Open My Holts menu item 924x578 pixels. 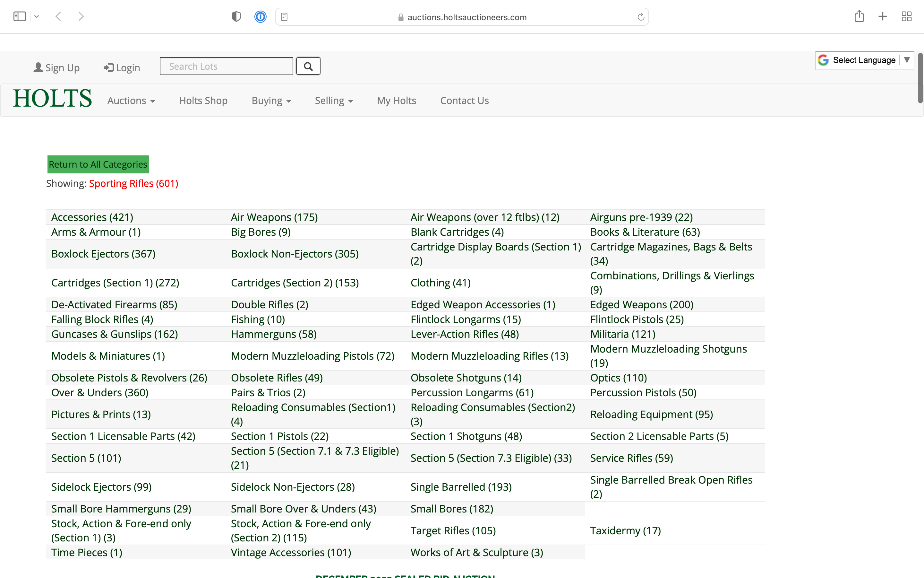tap(396, 101)
